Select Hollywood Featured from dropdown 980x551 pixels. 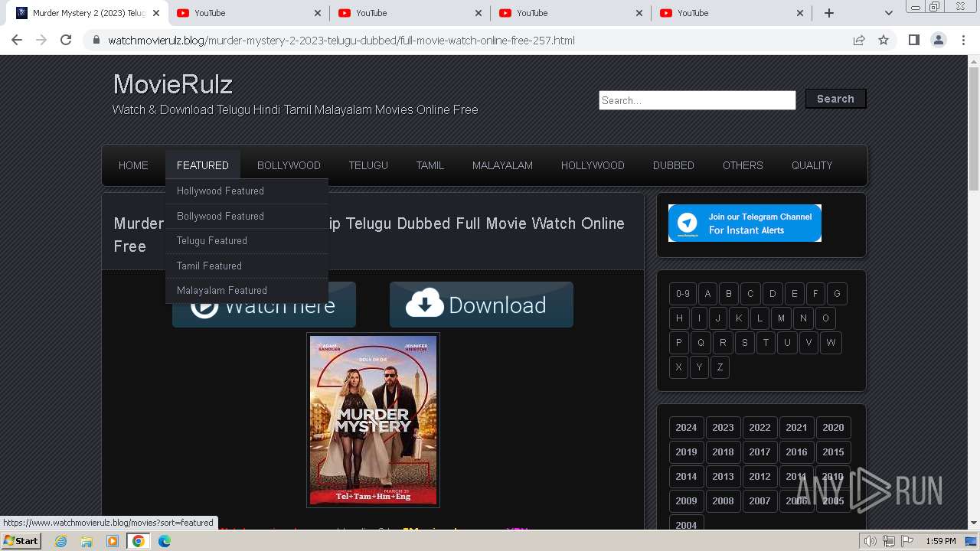coord(247,191)
